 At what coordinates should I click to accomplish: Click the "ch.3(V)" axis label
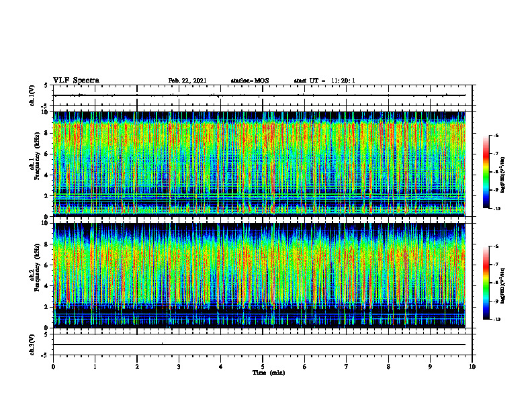(32, 345)
